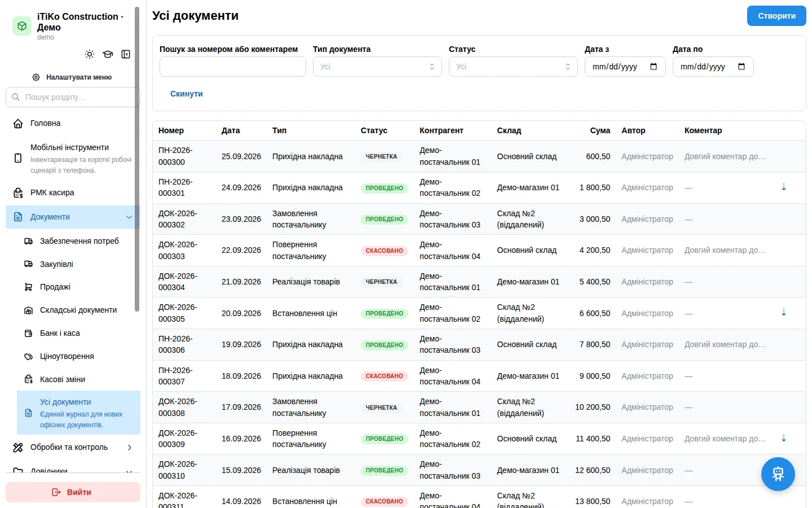Viewport: 812px width, 508px height.
Task: Click the РМК касира register icon
Action: (18, 193)
